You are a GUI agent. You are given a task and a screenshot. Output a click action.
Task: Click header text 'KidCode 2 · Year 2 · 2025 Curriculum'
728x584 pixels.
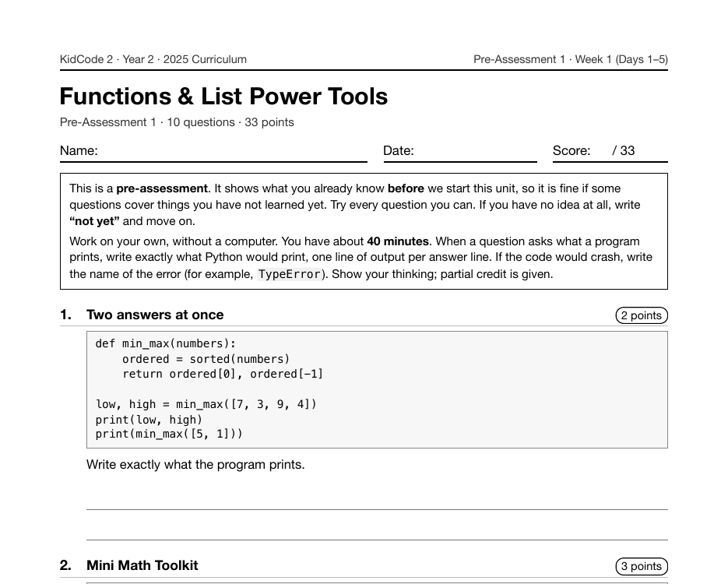(x=153, y=59)
